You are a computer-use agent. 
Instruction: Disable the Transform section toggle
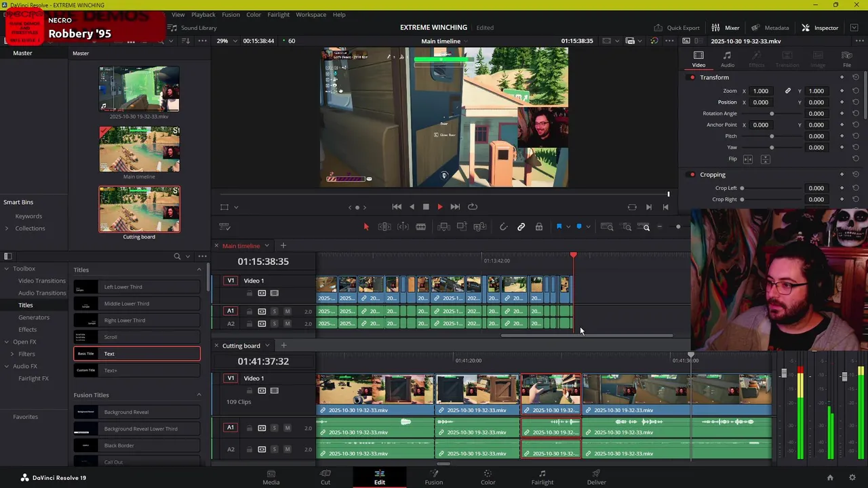[x=692, y=77]
